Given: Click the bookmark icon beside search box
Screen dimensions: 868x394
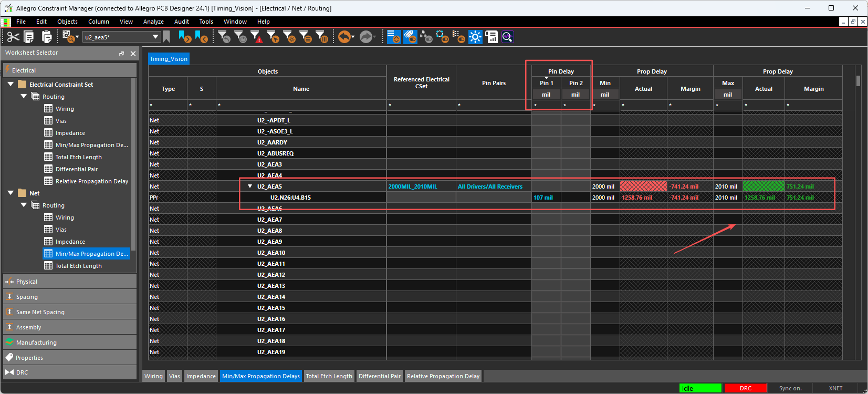Looking at the screenshot, I should [x=166, y=37].
